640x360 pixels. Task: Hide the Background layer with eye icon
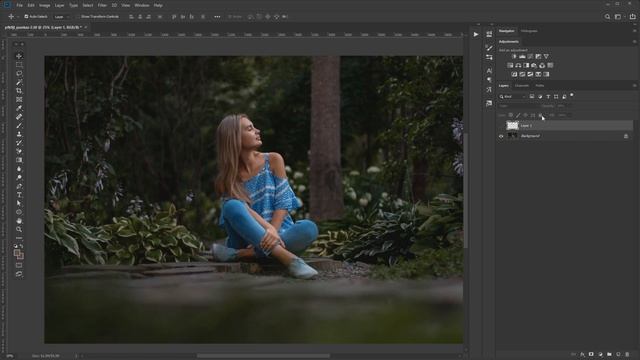pyautogui.click(x=501, y=136)
